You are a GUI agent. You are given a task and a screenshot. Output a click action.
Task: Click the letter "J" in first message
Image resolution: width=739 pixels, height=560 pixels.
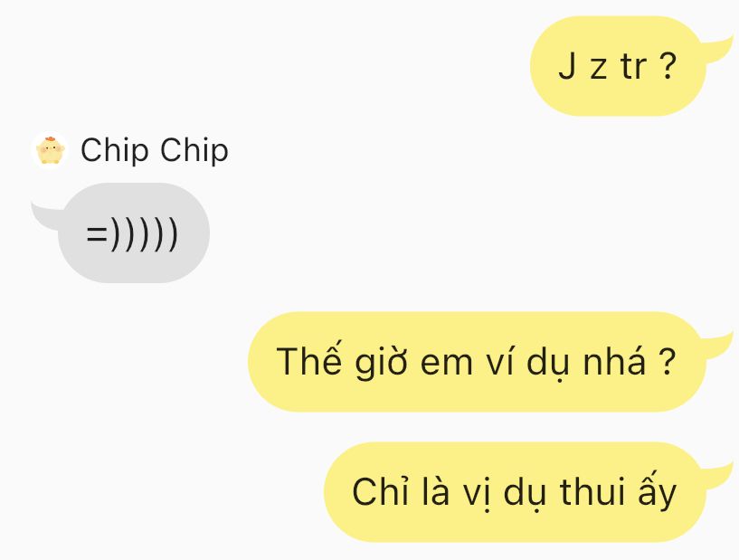tap(567, 66)
